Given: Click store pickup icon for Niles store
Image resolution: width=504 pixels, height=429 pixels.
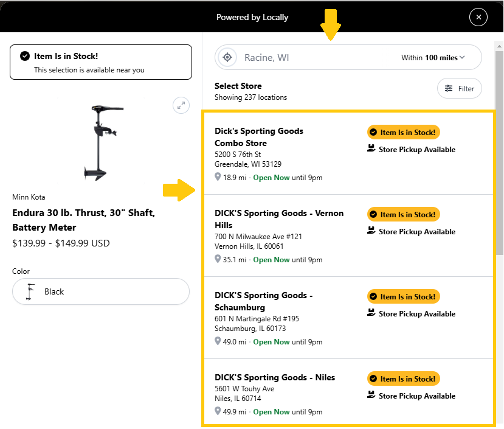Looking at the screenshot, I should pyautogui.click(x=371, y=395).
